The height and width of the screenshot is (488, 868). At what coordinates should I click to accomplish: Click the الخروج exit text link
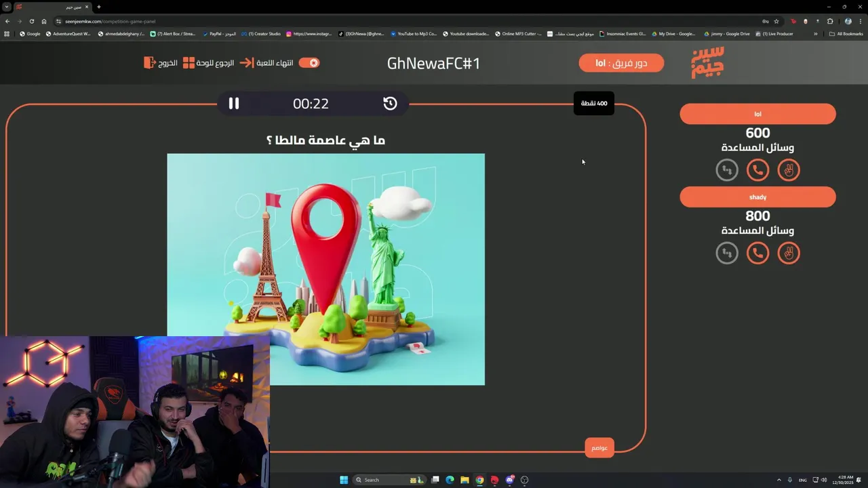coord(167,62)
